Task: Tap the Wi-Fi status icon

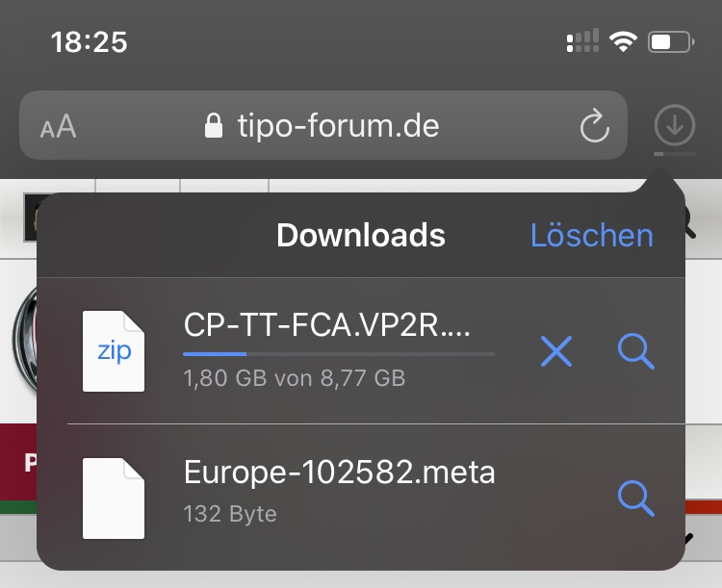Action: [623, 41]
